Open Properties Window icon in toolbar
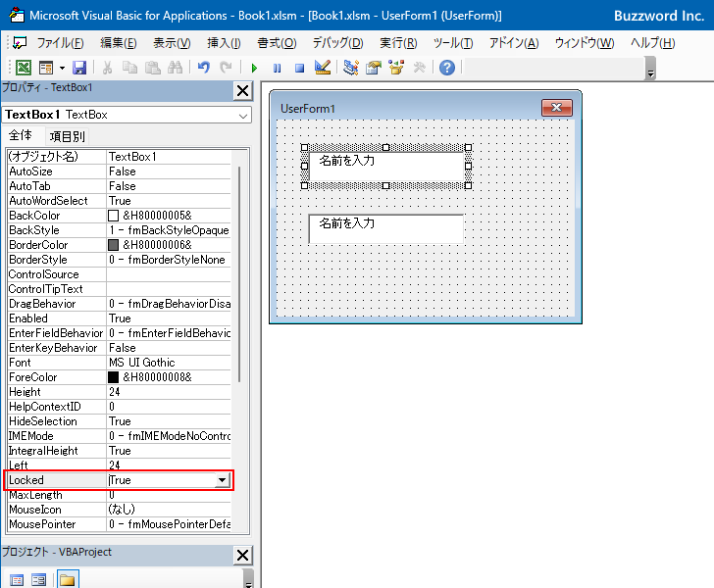 [374, 68]
